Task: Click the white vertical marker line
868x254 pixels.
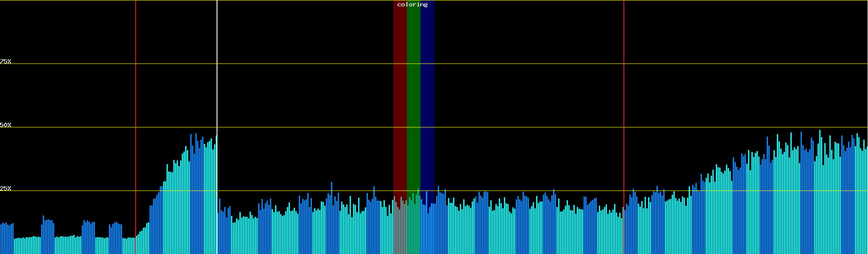Action: 217,85
